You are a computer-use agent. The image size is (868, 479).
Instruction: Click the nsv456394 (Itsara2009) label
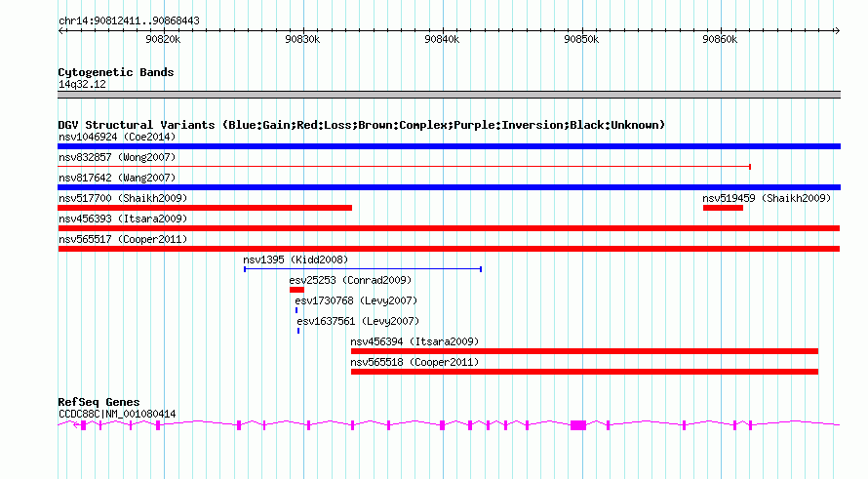click(414, 341)
